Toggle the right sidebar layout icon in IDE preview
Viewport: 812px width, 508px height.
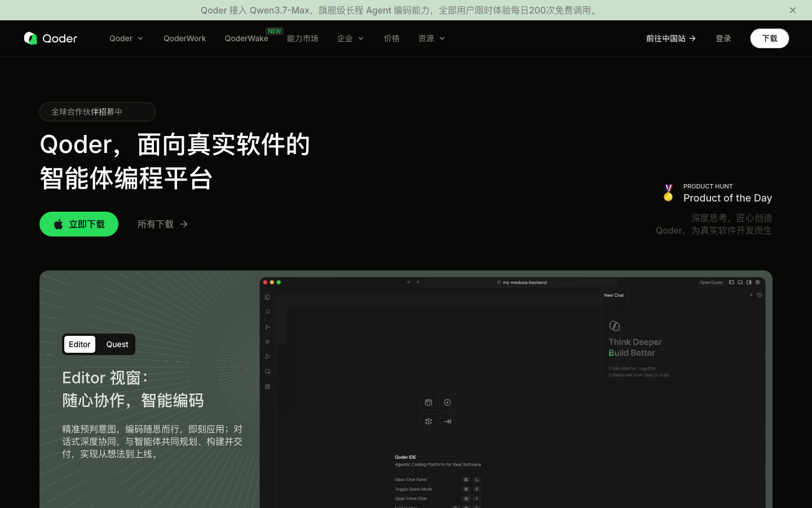(749, 282)
